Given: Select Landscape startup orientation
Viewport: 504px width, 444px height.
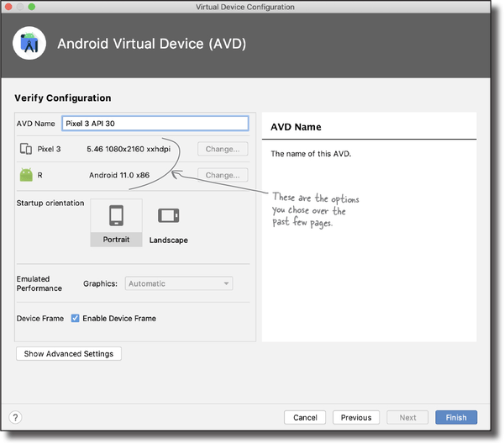Looking at the screenshot, I should click(x=169, y=223).
